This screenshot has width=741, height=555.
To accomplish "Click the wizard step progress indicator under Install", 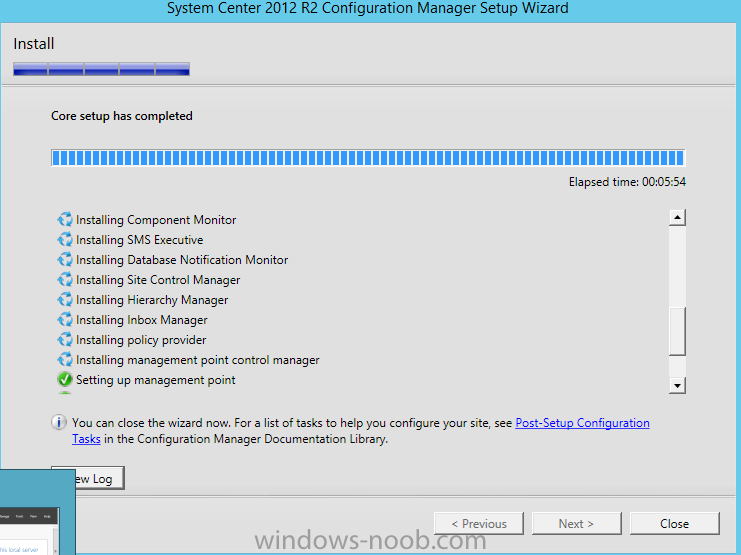I will point(102,69).
